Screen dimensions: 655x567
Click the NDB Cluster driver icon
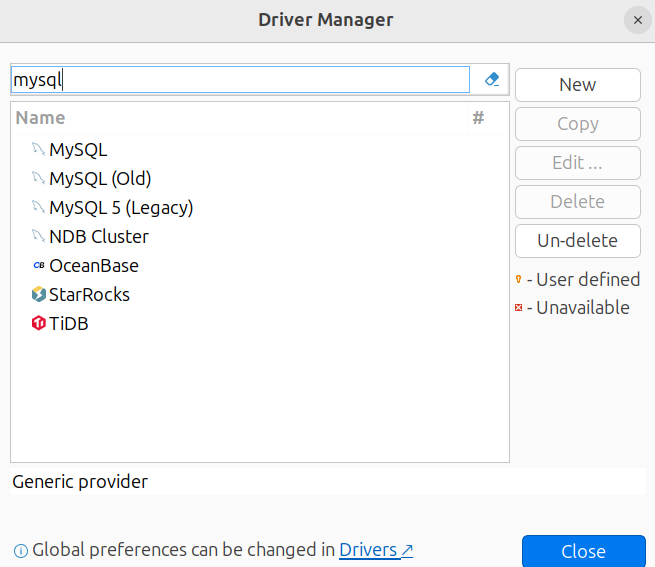(x=39, y=237)
